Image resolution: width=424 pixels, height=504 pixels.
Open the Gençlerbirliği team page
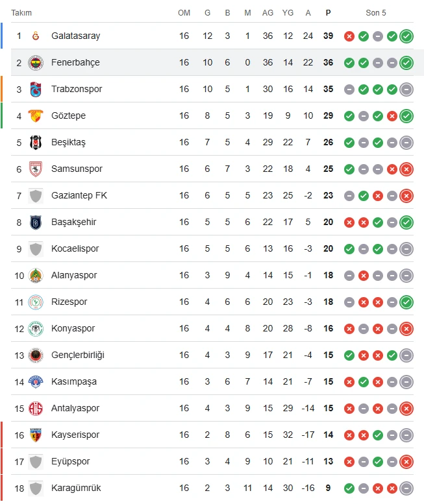click(77, 355)
